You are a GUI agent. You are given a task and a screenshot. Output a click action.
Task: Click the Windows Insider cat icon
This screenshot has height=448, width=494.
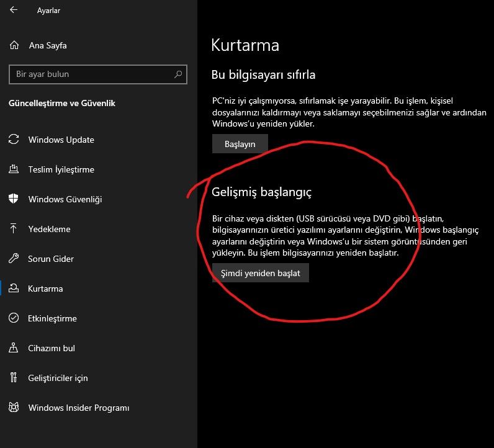(x=14, y=407)
